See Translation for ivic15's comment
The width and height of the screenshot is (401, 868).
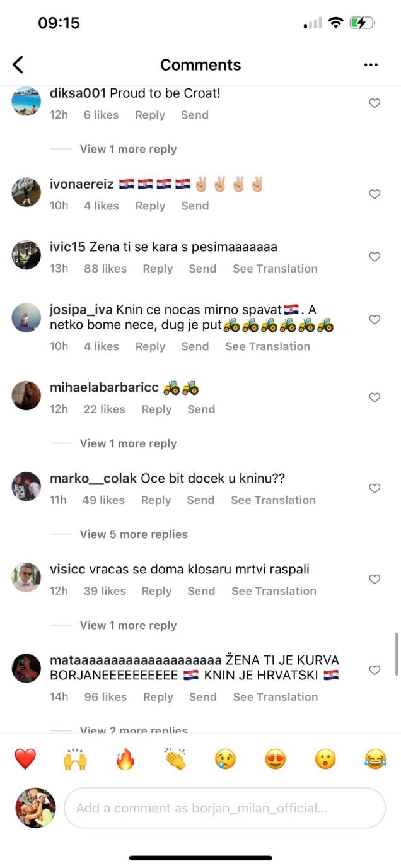(x=275, y=269)
